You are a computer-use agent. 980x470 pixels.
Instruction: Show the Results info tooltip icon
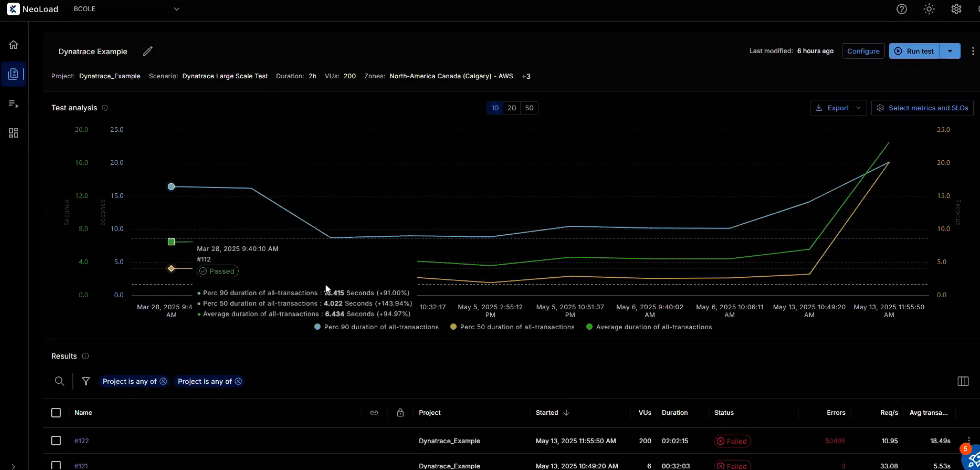(85, 356)
